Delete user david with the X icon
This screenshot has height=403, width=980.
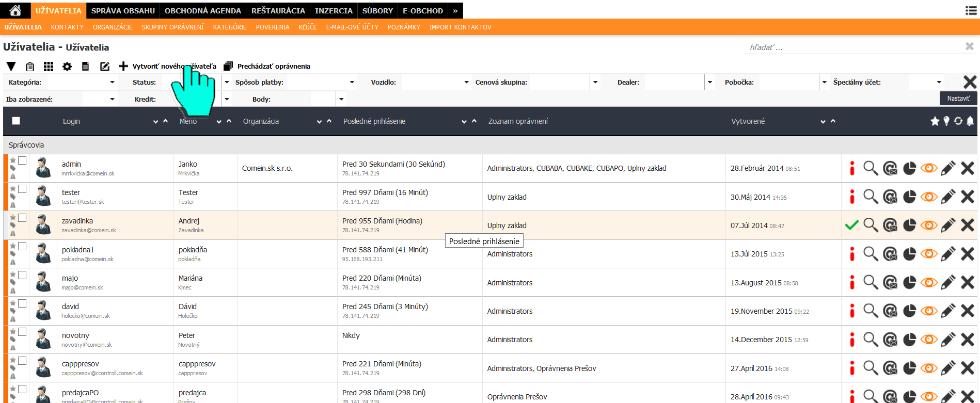[967, 311]
